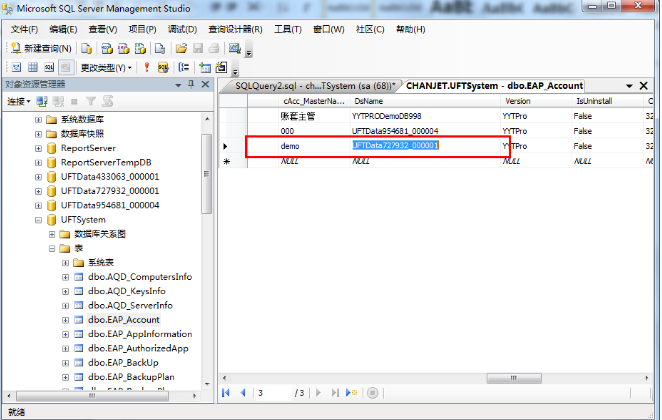Viewport: 662px width, 420px height.
Task: Select the dbo.EAP_Account table
Action: click(x=124, y=320)
